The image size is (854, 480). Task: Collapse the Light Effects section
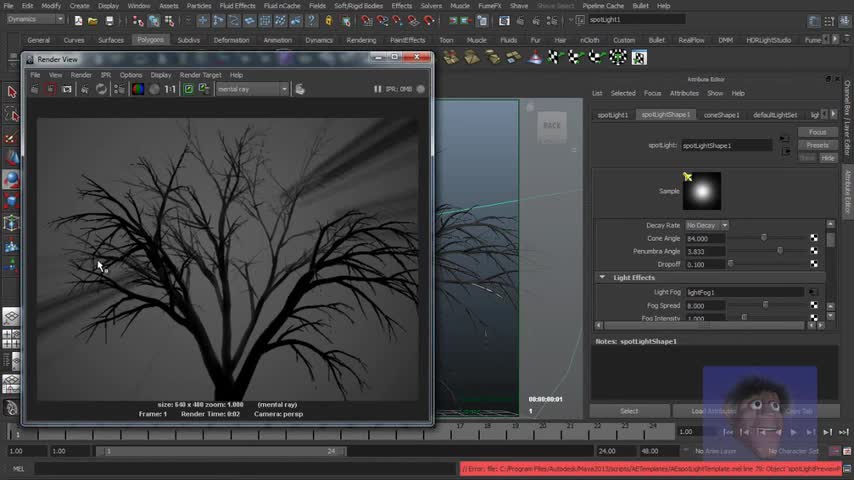tap(603, 277)
